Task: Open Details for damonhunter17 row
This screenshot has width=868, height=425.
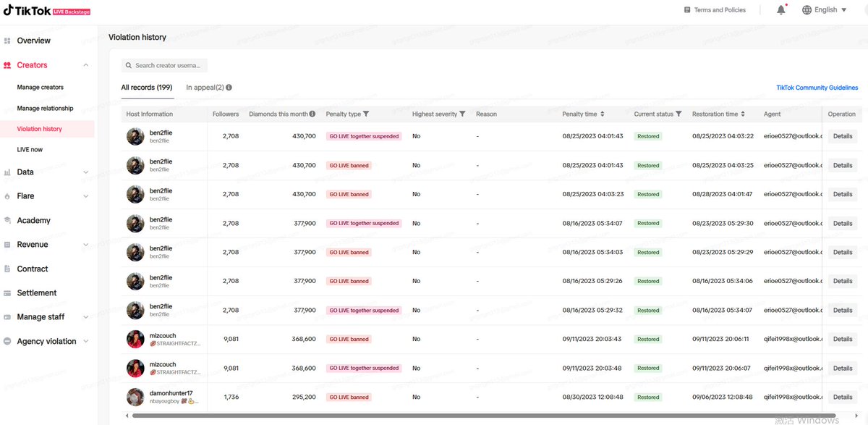Action: pyautogui.click(x=843, y=397)
